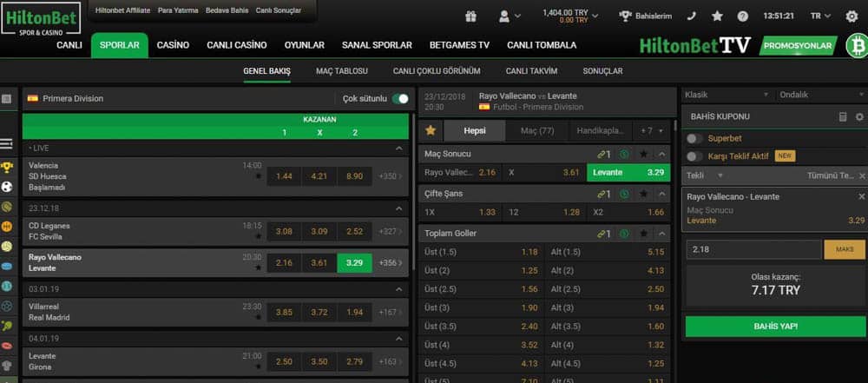Open settings gear in top bar
Image resolution: width=868 pixels, height=383 pixels.
point(852,17)
